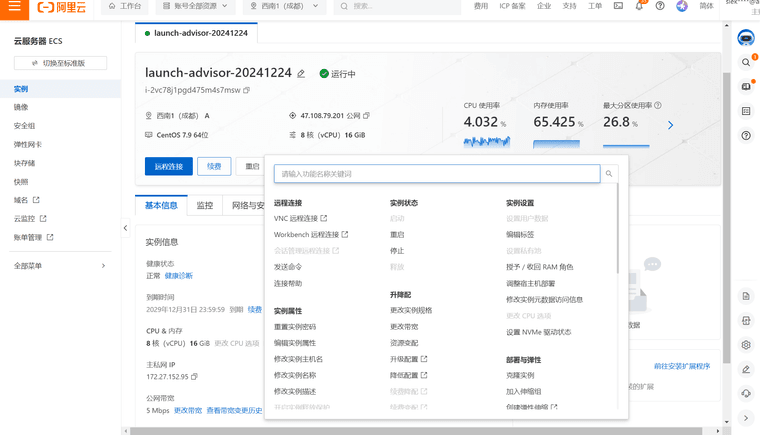
Task: Click the edit pencil beside instance name
Action: (x=301, y=74)
